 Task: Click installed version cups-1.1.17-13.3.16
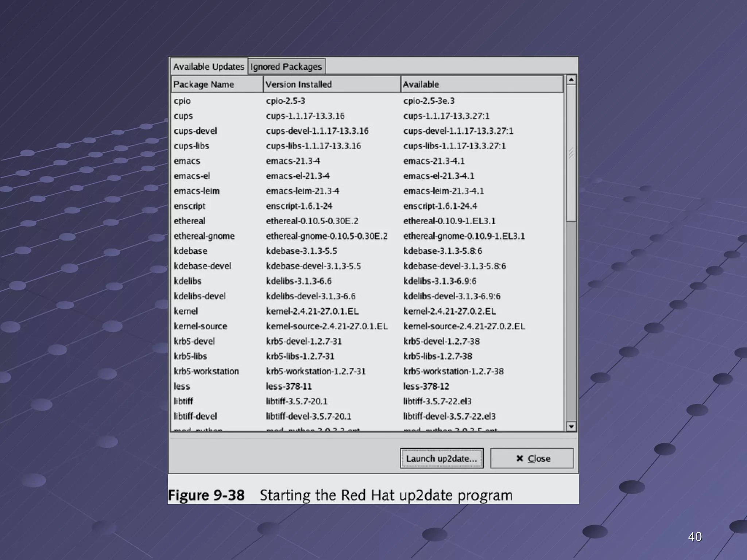(x=305, y=116)
